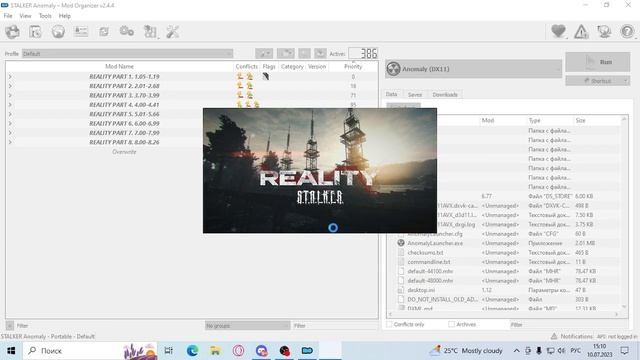The image size is (640, 360).
Task: Click the Refresh toolbar icon
Action: coord(104,31)
